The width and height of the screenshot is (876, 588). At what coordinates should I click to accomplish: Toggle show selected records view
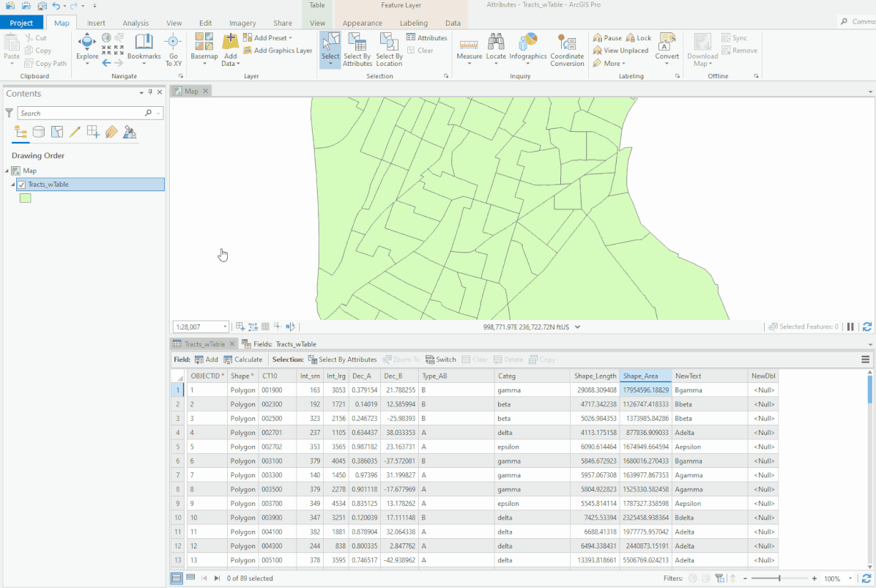click(x=190, y=578)
